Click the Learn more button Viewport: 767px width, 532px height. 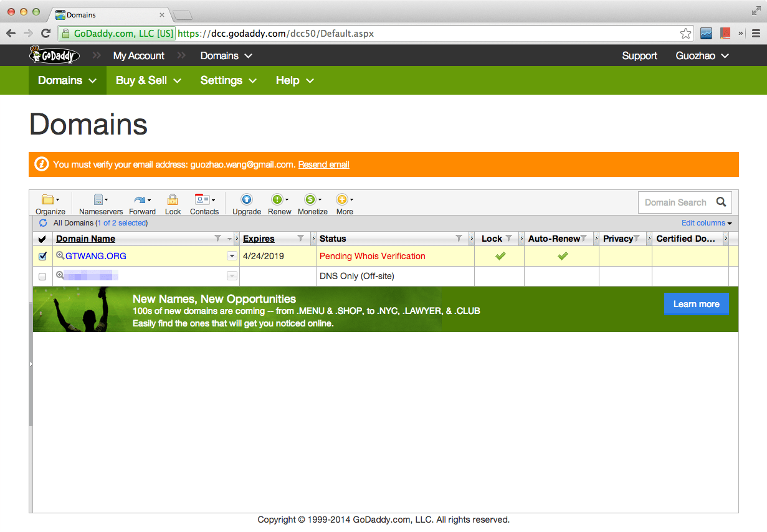[696, 303]
